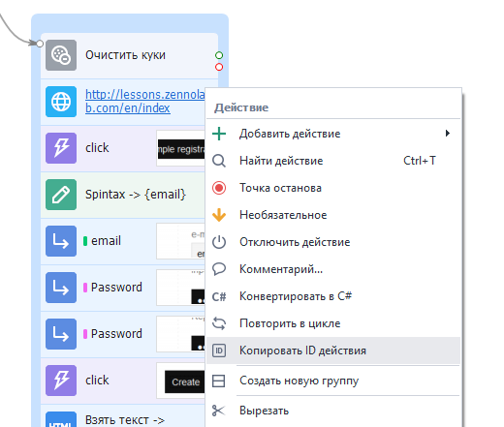This screenshot has width=504, height=427.
Task: Click the Create button thumbnail
Action: 185,381
